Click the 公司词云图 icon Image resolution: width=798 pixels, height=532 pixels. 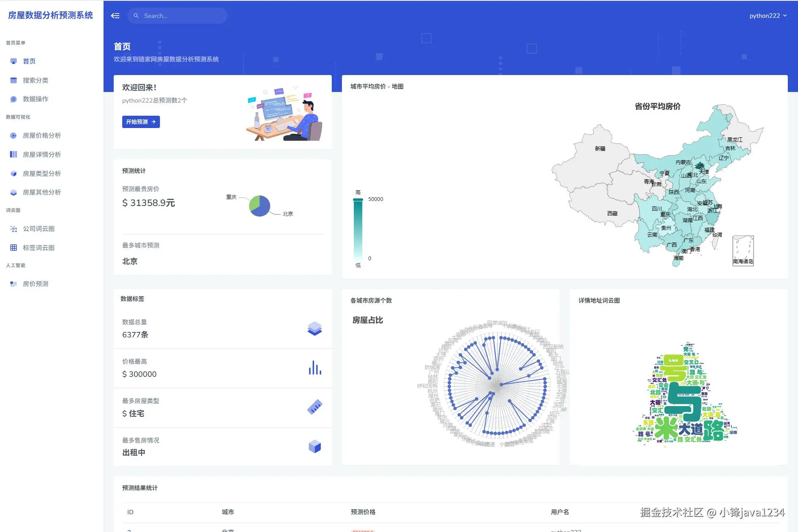[x=14, y=228]
